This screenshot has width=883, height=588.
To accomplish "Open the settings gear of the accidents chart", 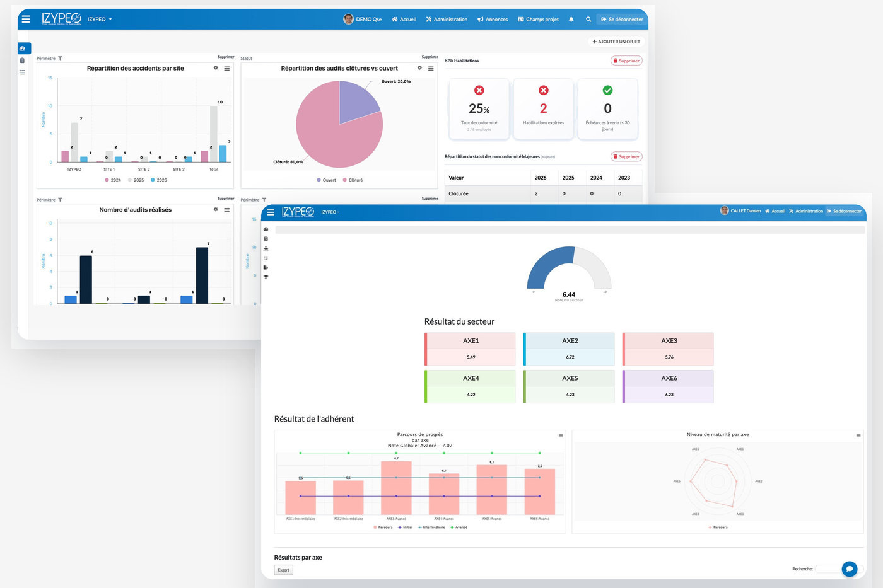I will point(216,68).
